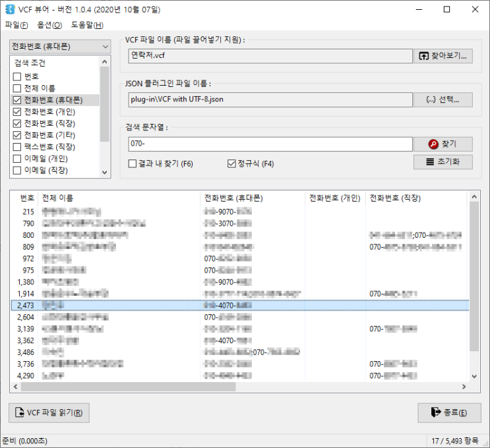Sort by 전화번호 (휴대폰) column header
This screenshot has height=448, width=490.
[253, 198]
